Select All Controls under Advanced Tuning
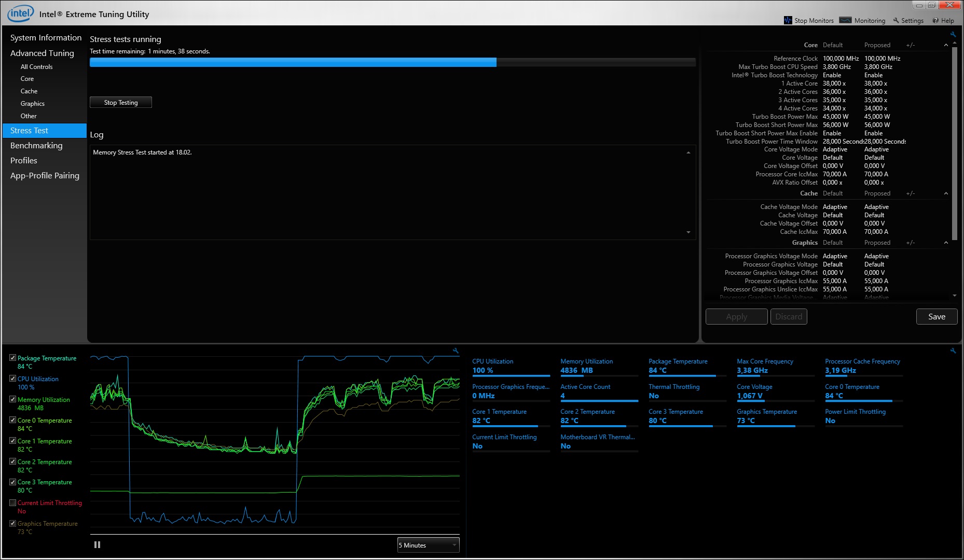This screenshot has height=560, width=964. click(x=36, y=67)
